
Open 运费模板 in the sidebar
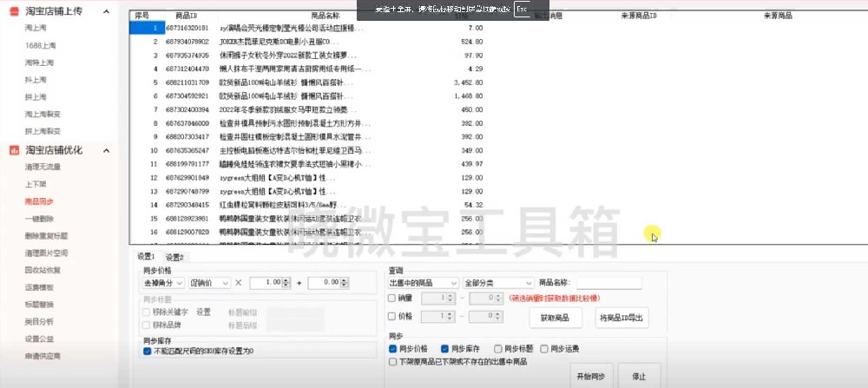(x=39, y=287)
